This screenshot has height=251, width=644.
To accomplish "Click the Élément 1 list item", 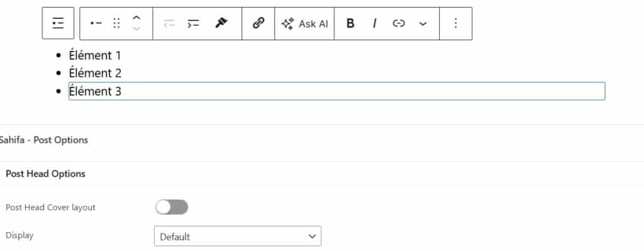I will click(95, 55).
